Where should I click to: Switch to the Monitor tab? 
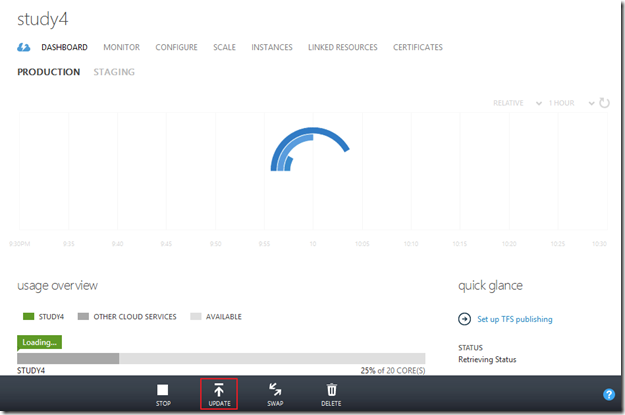coord(122,47)
